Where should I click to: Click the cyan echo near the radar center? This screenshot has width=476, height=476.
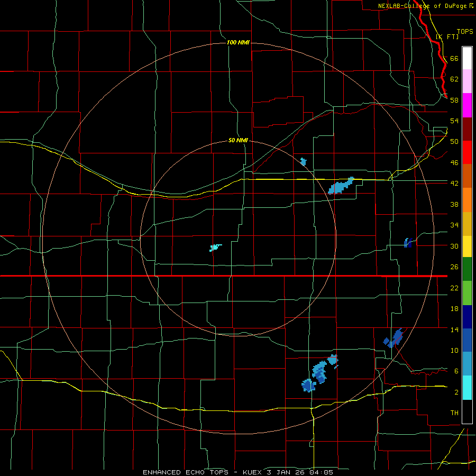click(x=215, y=248)
